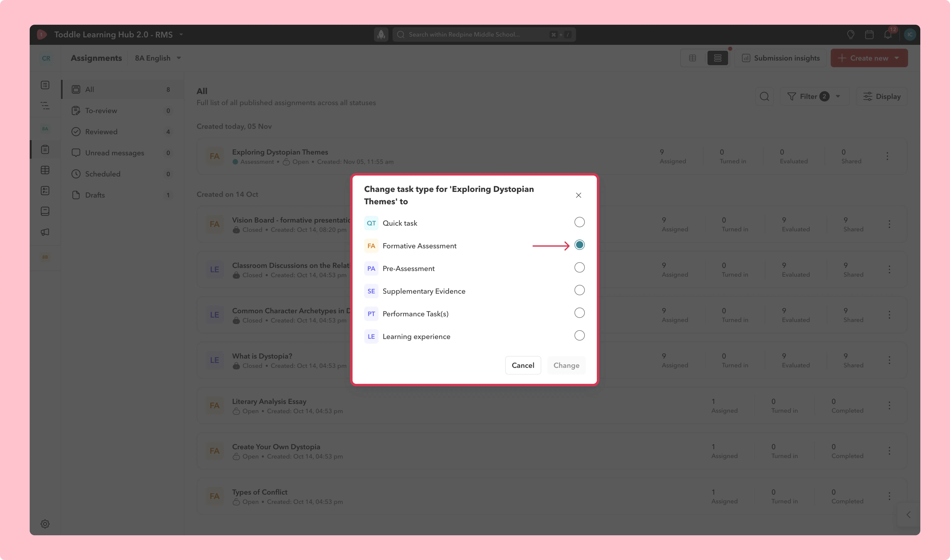Focus the Search within Redpine Middle School field

[x=484, y=35]
